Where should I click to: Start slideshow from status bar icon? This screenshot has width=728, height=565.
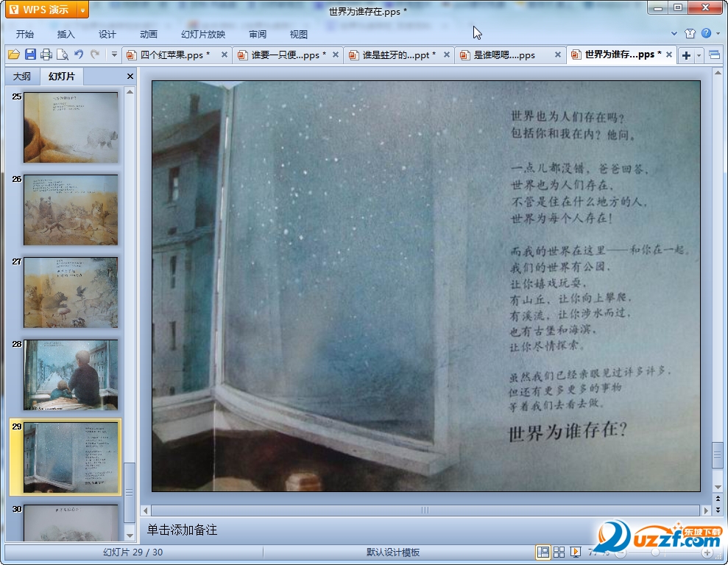[575, 552]
